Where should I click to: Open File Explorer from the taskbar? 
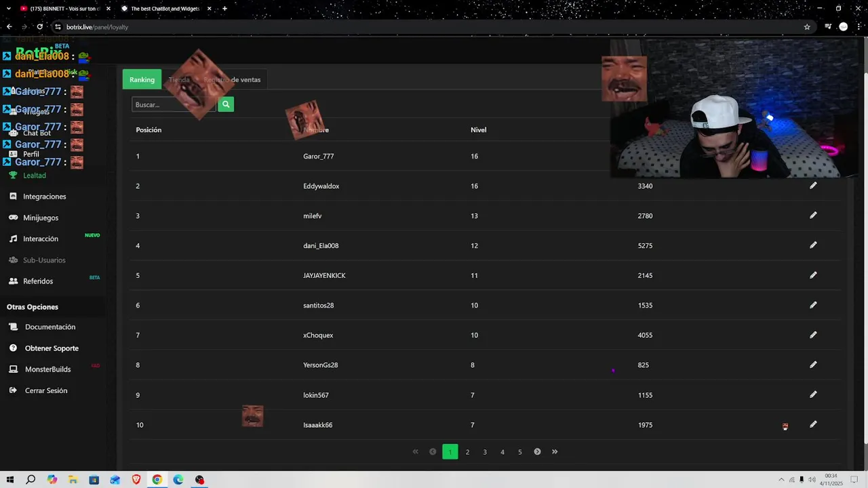point(73,479)
